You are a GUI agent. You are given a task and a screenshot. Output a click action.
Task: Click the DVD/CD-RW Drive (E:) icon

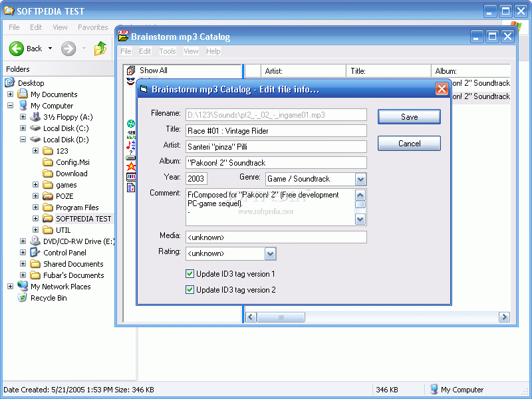pos(35,241)
